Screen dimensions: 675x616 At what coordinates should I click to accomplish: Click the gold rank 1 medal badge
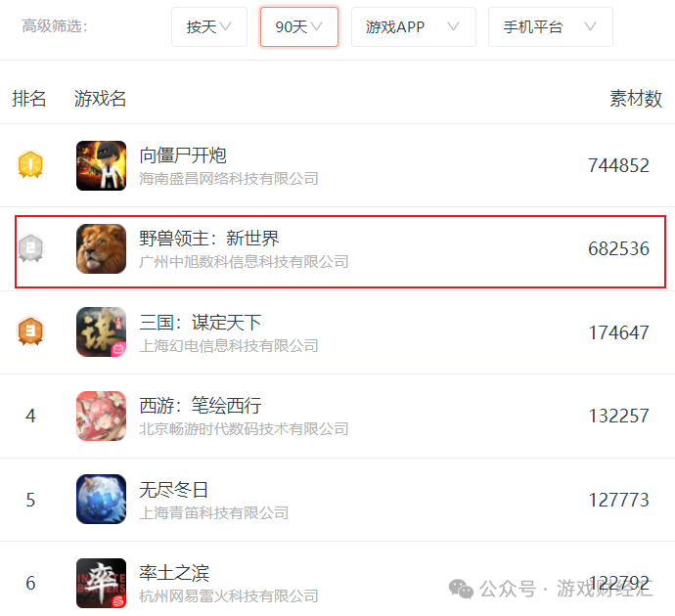click(30, 164)
